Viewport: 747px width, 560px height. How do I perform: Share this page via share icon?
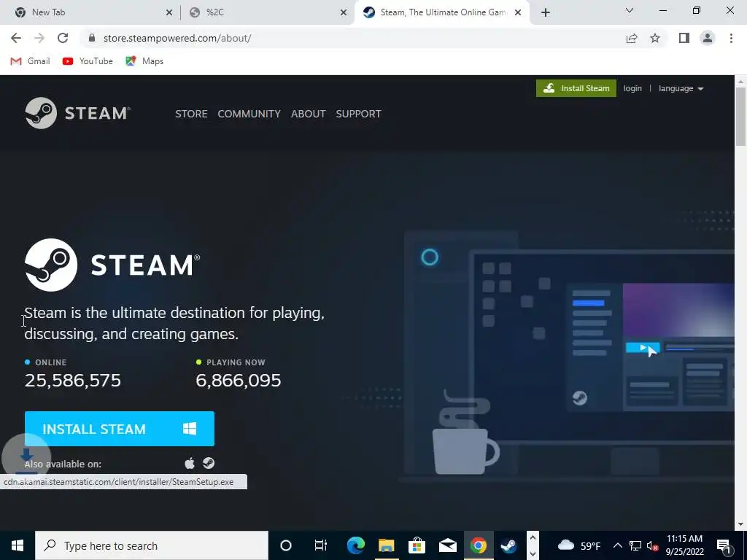coord(631,38)
